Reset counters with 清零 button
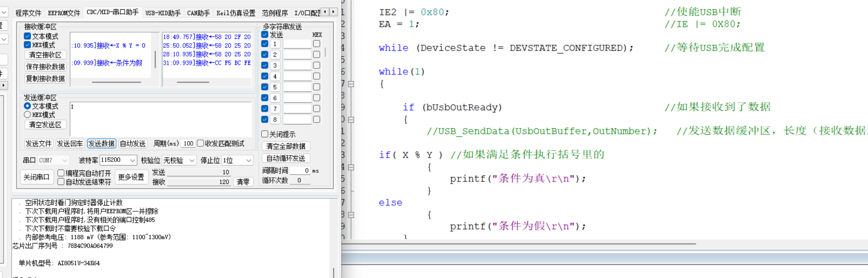The width and height of the screenshot is (868, 278). click(243, 182)
